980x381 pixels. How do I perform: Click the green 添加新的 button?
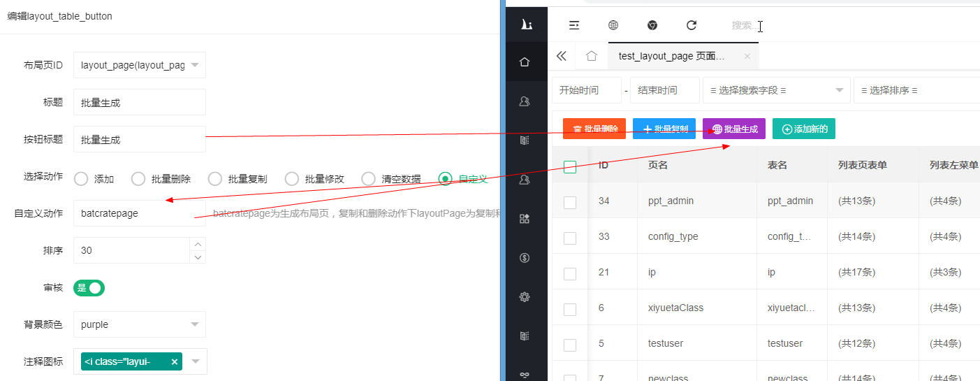[x=803, y=129]
